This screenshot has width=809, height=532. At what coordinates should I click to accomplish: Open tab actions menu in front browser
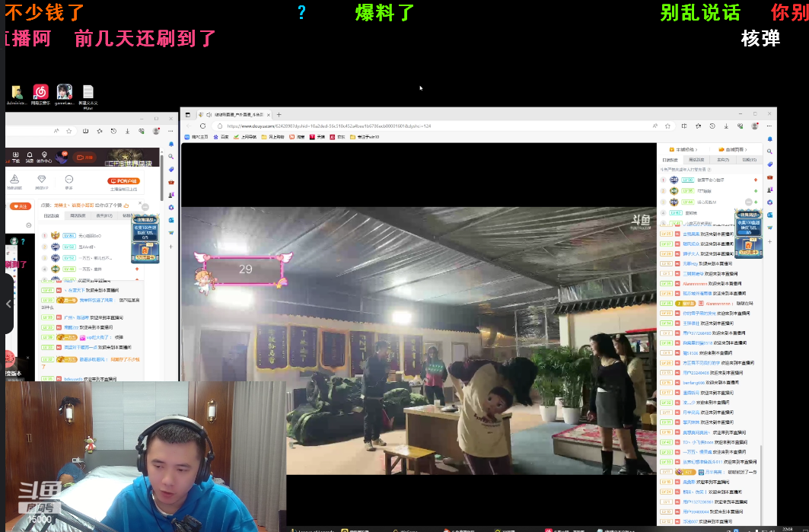coord(188,115)
